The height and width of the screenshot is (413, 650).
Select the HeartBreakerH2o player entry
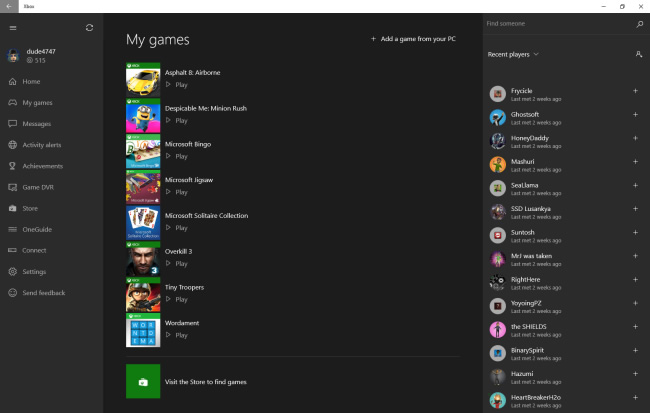[x=566, y=401]
